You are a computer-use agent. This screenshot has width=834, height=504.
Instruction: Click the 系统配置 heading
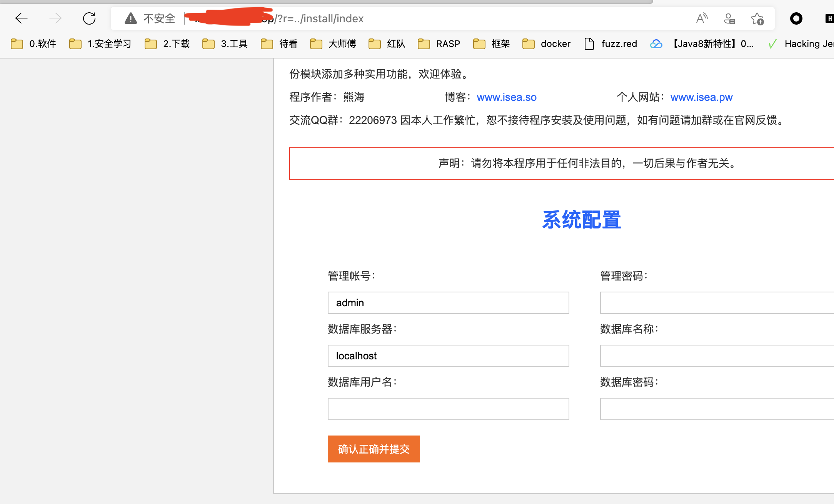click(x=581, y=220)
